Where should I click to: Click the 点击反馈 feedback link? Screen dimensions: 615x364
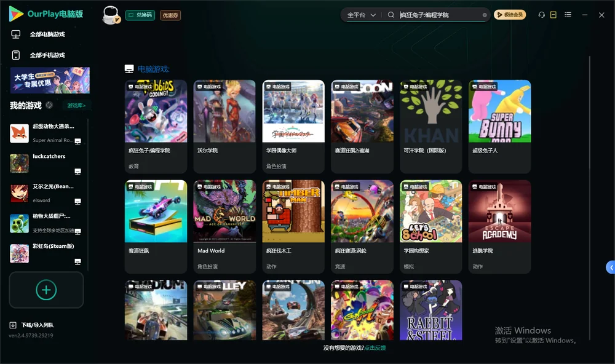click(375, 347)
